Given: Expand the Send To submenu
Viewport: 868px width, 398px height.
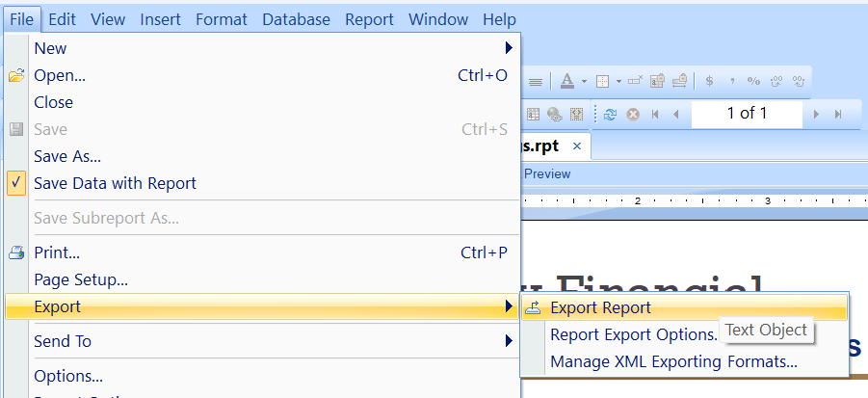Looking at the screenshot, I should [x=263, y=341].
